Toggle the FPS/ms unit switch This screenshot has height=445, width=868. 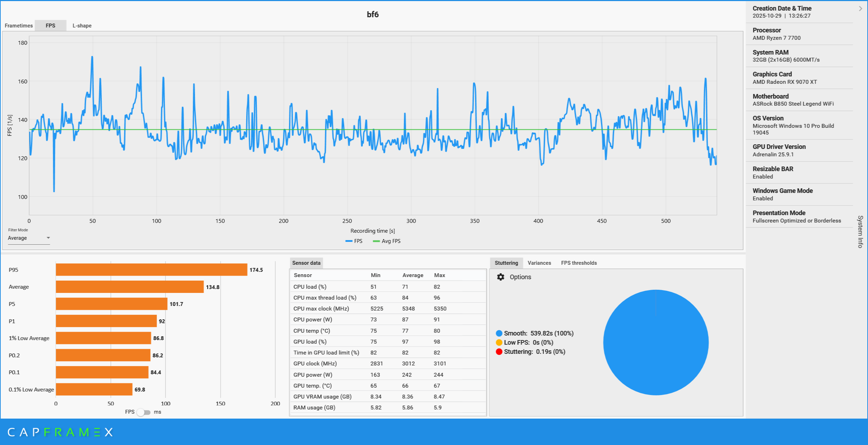(x=144, y=412)
